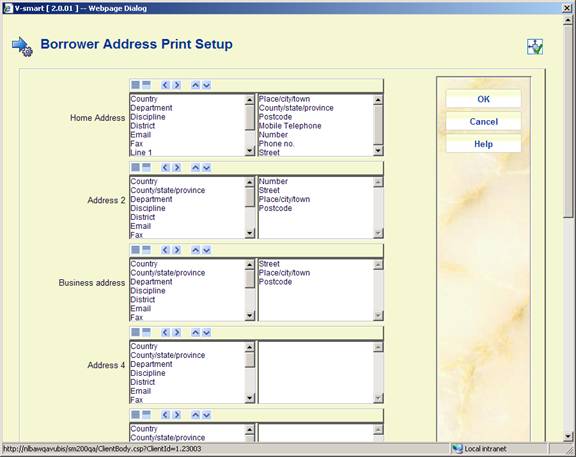Click deselect-all icon above Home Address lists
Viewport: 576px width, 457px height.
(146, 85)
